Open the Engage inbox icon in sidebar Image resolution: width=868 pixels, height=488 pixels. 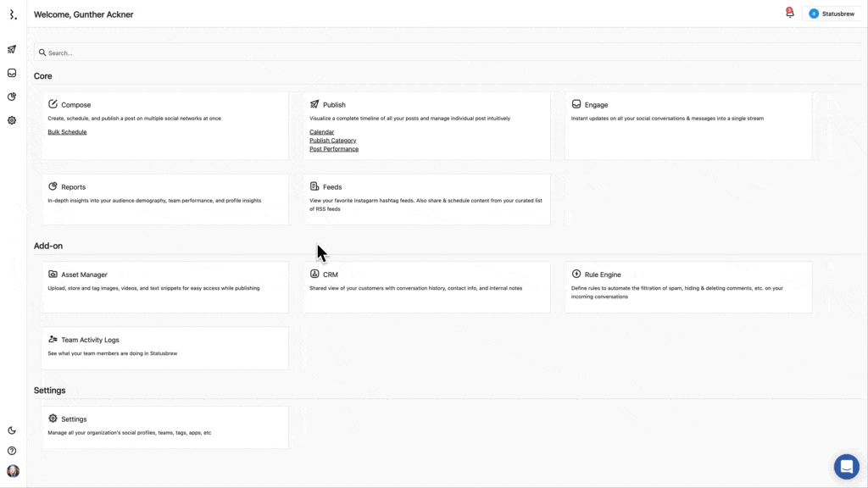[11, 73]
